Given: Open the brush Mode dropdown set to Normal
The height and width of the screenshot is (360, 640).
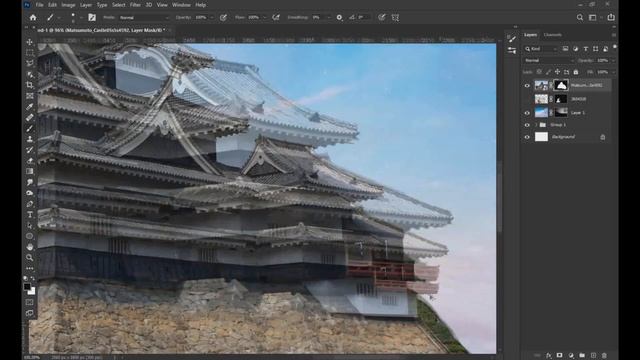Looking at the screenshot, I should pos(144,18).
